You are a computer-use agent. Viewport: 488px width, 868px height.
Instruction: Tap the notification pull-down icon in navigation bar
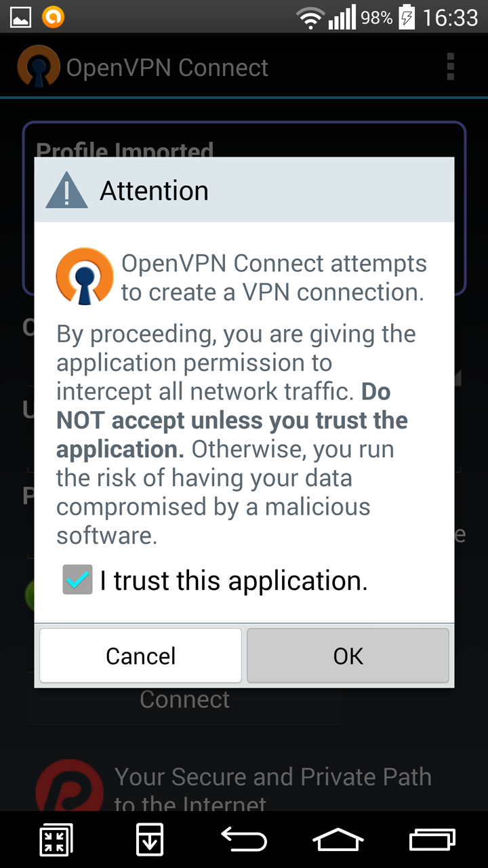149,840
